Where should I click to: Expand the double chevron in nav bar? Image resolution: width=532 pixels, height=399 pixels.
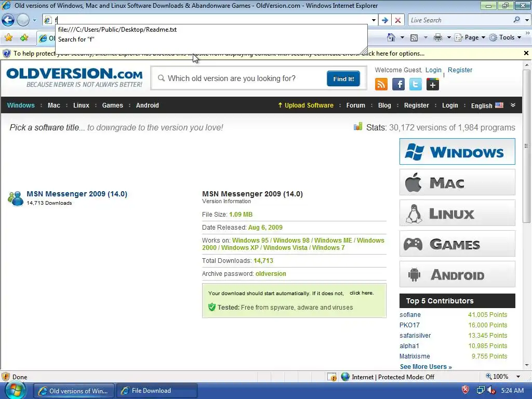513,105
